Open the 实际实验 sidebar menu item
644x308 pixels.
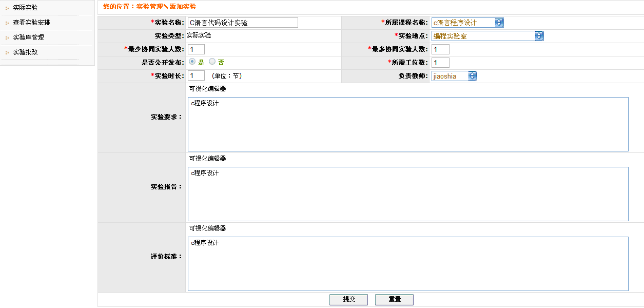pos(25,8)
